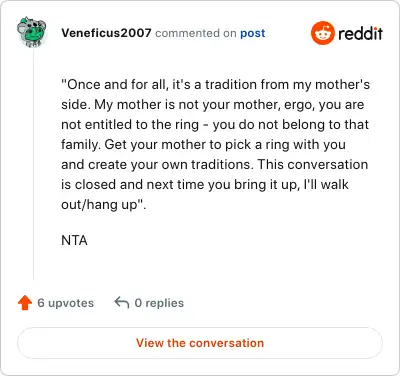Click the "create your own traditions" phrase

pyautogui.click(x=170, y=165)
